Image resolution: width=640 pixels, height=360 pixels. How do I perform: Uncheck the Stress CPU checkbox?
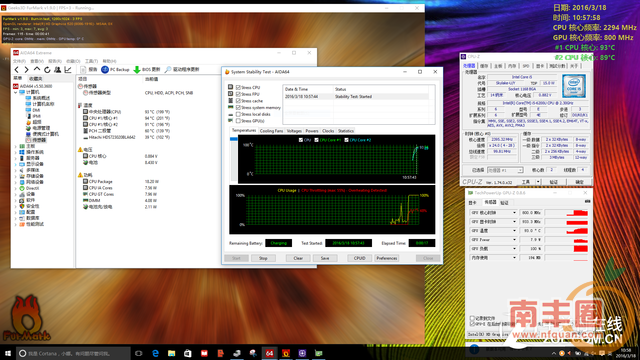click(x=238, y=87)
